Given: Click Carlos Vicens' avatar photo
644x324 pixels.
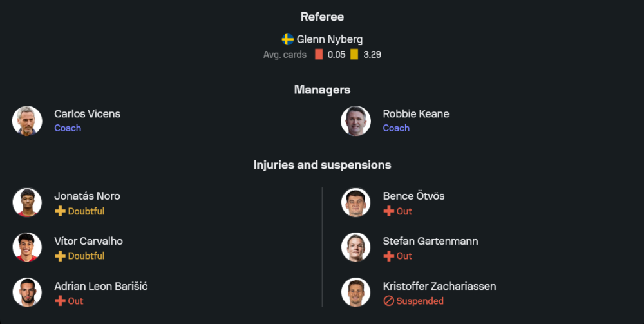Looking at the screenshot, I should click(x=27, y=120).
